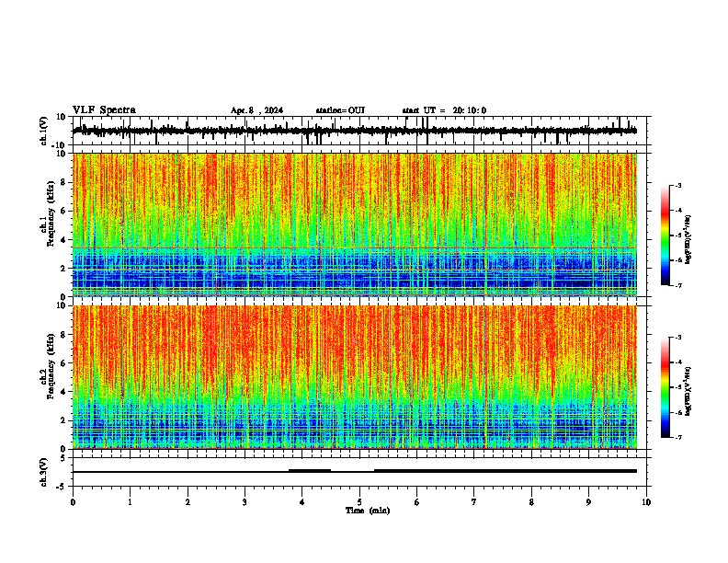Click the "8" tick on ch.1 frequency axis
Image resolution: width=728 pixels, height=563 pixels.
(x=63, y=182)
